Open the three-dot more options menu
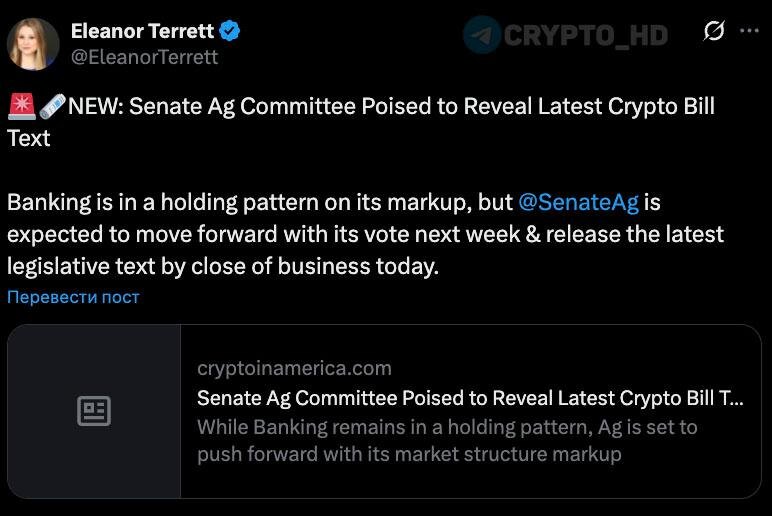The height and width of the screenshot is (516, 772). click(749, 31)
